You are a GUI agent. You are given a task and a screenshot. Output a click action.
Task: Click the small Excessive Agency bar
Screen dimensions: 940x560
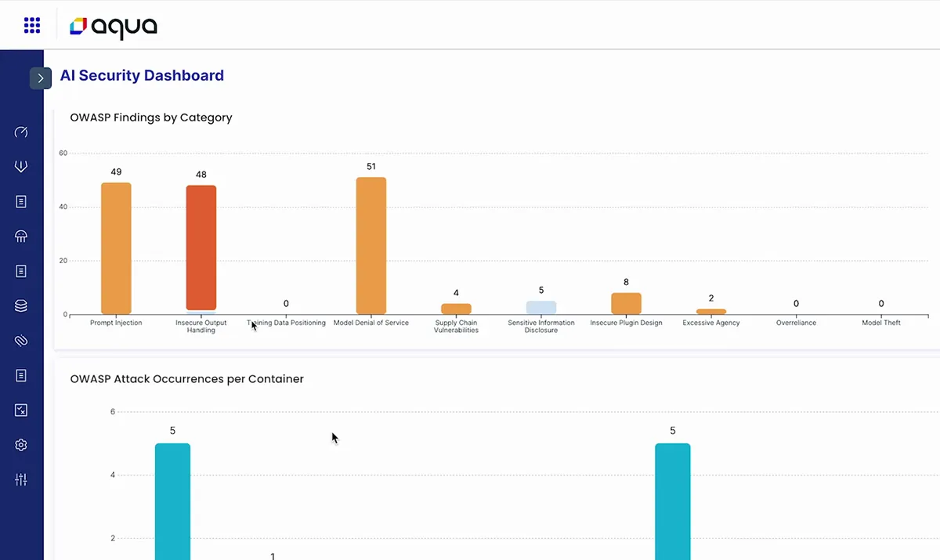point(711,312)
